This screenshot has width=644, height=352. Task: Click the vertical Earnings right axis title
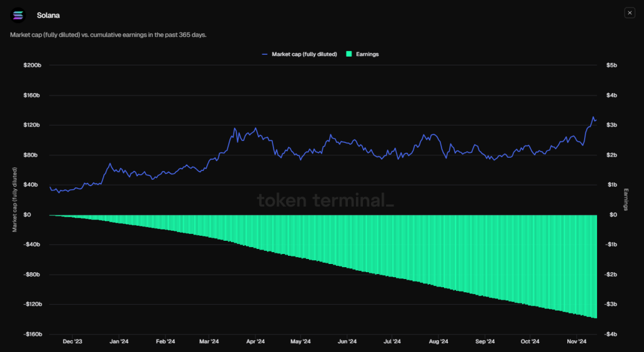[x=626, y=199]
